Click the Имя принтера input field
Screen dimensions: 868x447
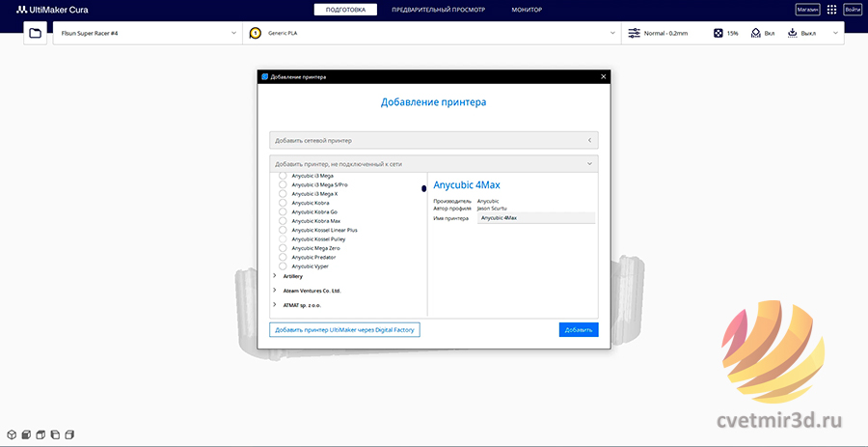(536, 218)
